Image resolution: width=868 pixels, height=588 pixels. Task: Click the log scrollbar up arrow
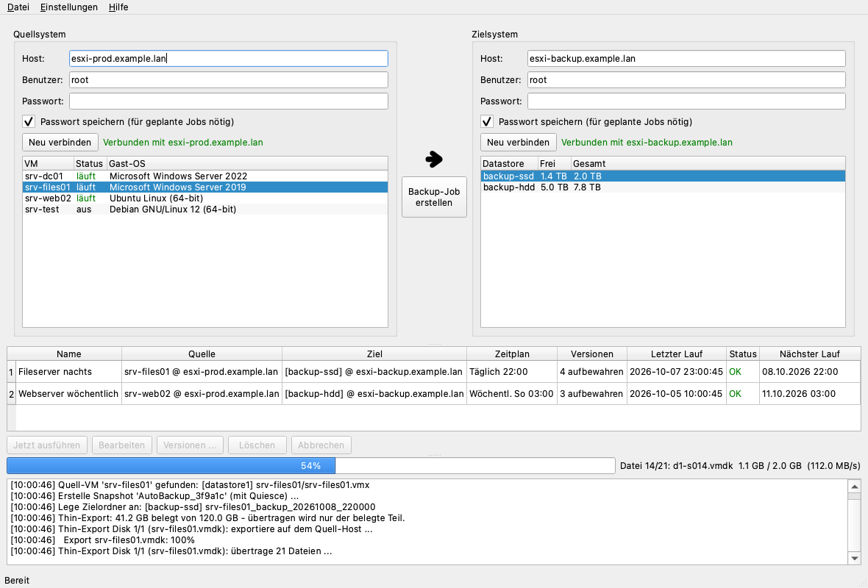[x=854, y=487]
